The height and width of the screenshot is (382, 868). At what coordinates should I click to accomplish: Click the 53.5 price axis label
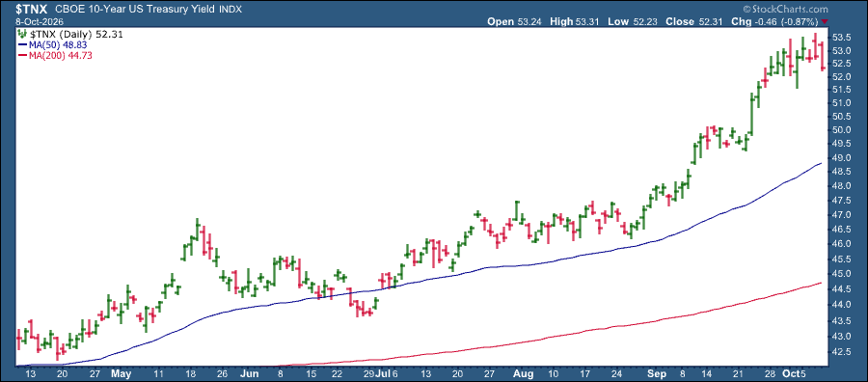(841, 38)
